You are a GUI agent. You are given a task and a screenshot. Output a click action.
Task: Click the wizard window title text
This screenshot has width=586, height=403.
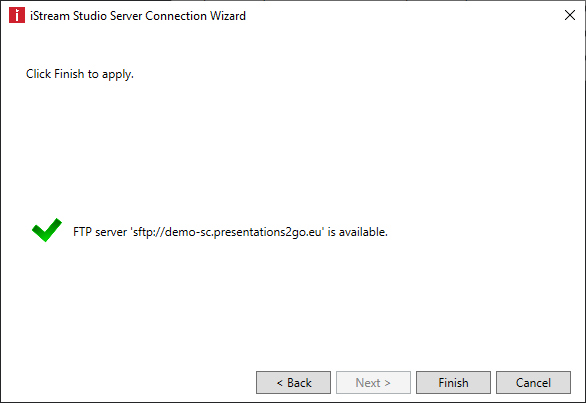(138, 16)
